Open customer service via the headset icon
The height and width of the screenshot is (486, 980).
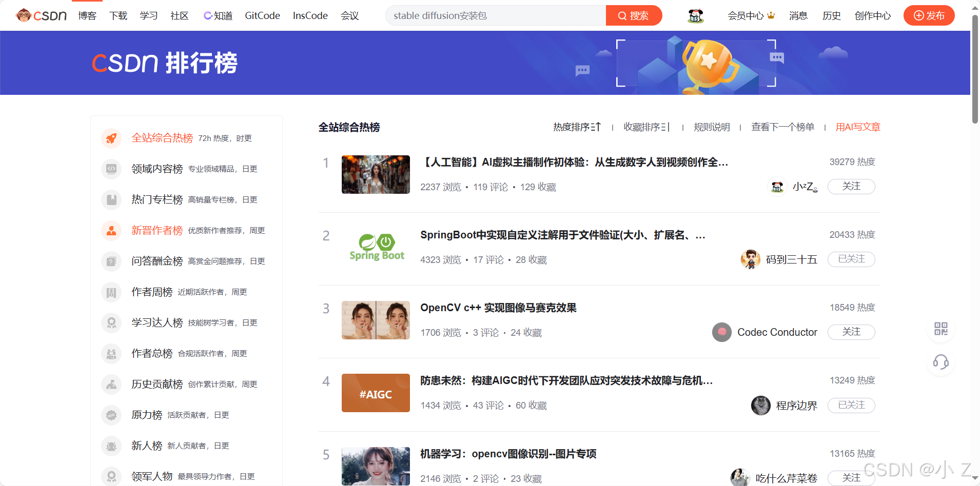click(x=941, y=363)
